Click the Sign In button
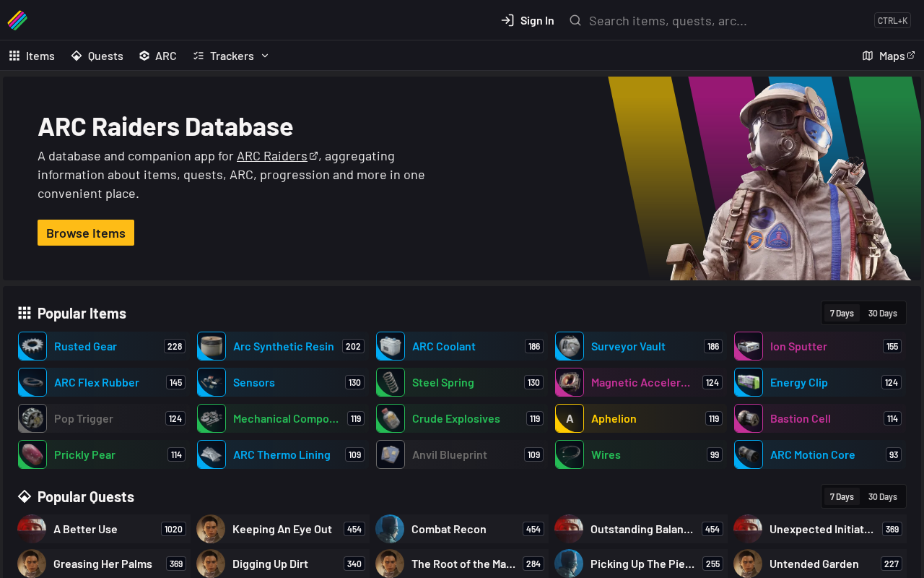This screenshot has width=924, height=578. click(528, 20)
